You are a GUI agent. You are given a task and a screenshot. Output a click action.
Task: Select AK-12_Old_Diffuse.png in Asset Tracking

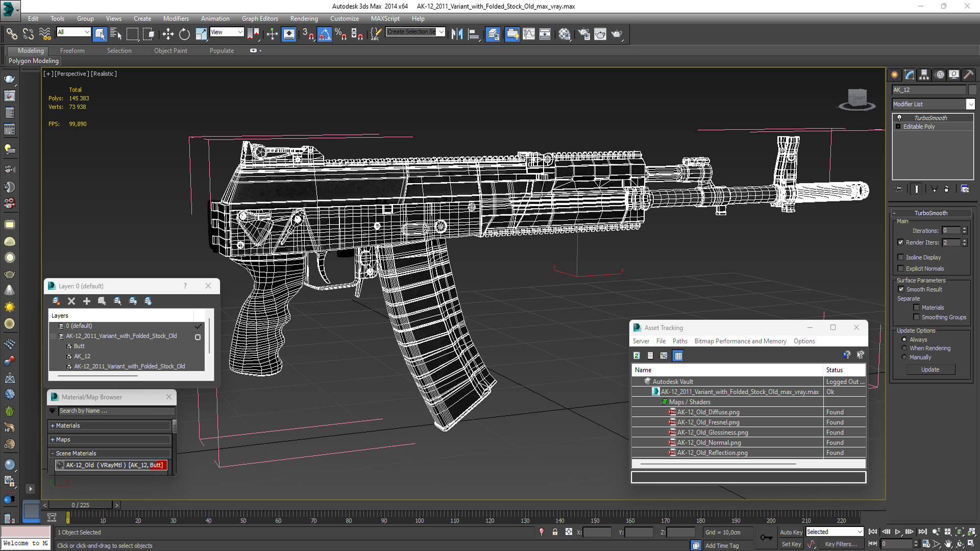pos(708,412)
